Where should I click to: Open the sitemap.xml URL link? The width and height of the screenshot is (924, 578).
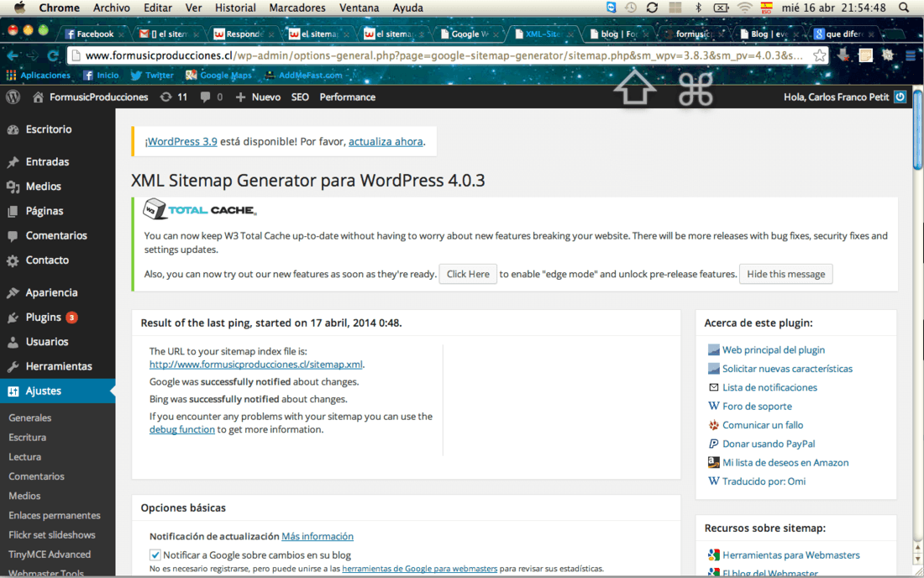click(x=255, y=365)
